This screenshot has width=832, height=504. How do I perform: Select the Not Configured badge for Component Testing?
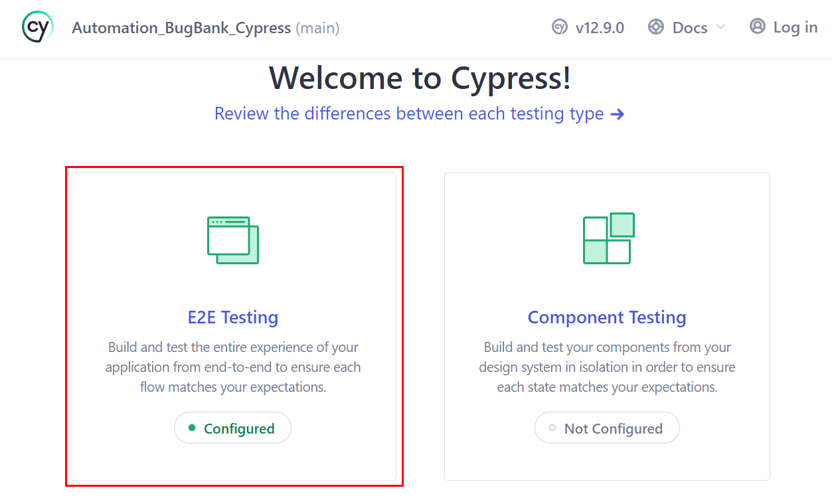point(606,428)
